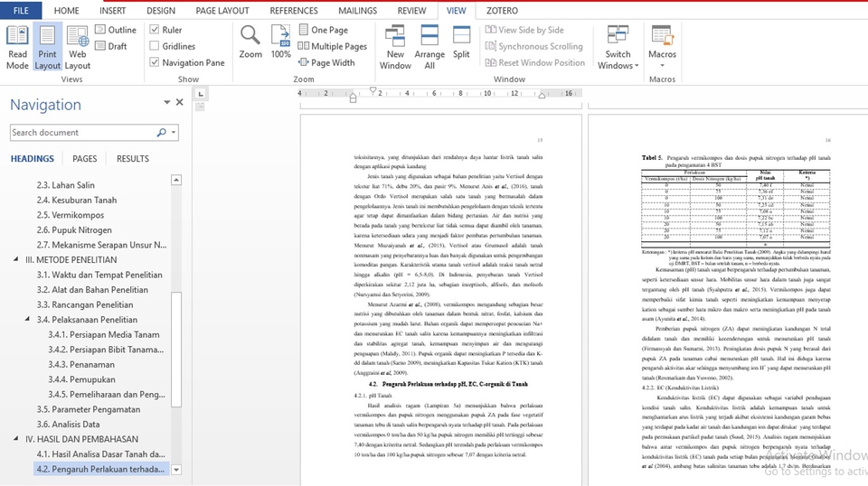Click the search magnifier icon
The width and height of the screenshot is (868, 486).
click(x=161, y=132)
